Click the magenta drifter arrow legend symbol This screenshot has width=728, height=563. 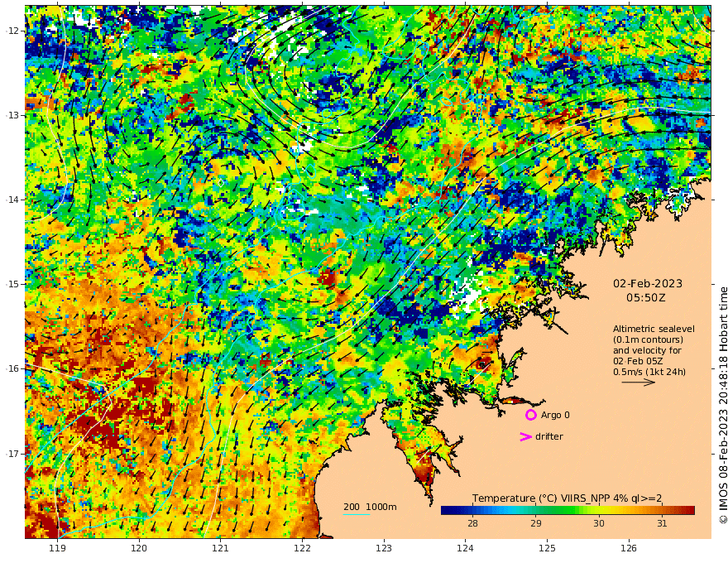click(525, 436)
